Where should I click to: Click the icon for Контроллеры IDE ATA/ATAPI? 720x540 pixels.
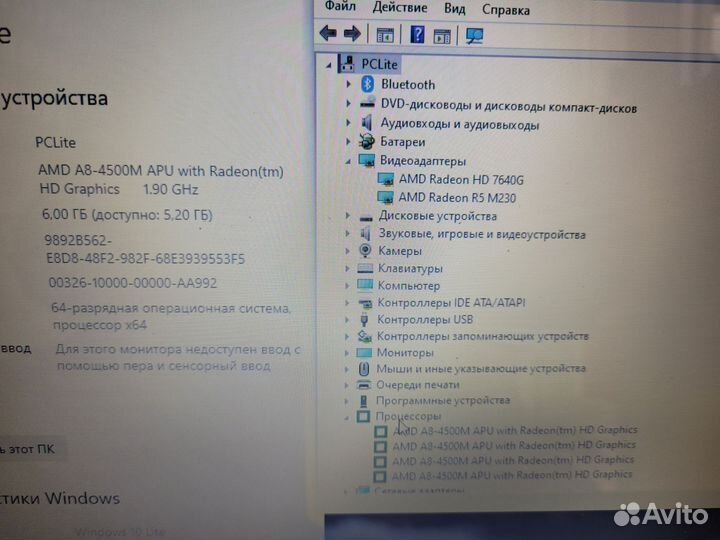(x=365, y=303)
